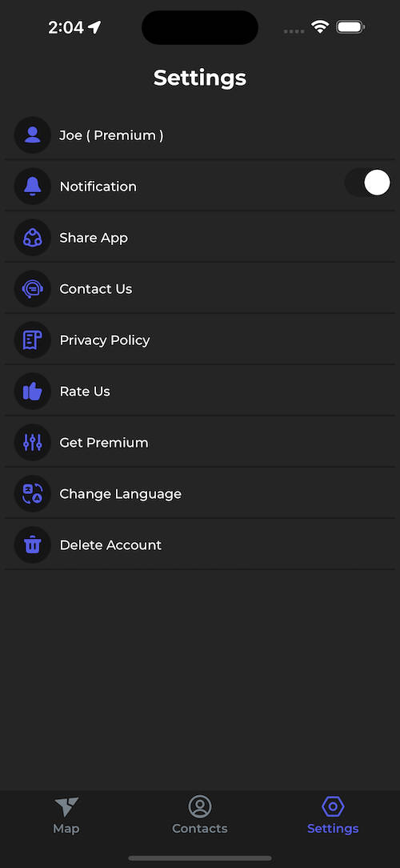Tap the location arrow beside the clock
The width and height of the screenshot is (400, 868).
[x=94, y=27]
